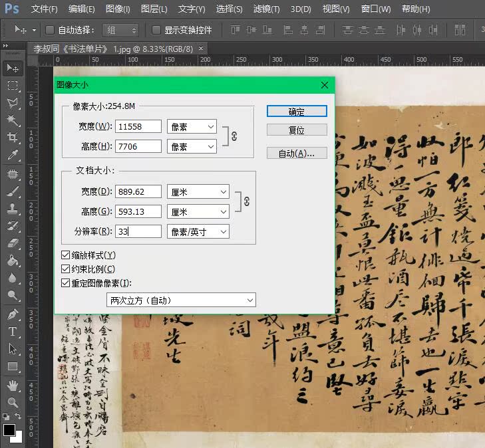The width and height of the screenshot is (485, 448).
Task: Select the Eraser tool
Action: click(x=13, y=243)
